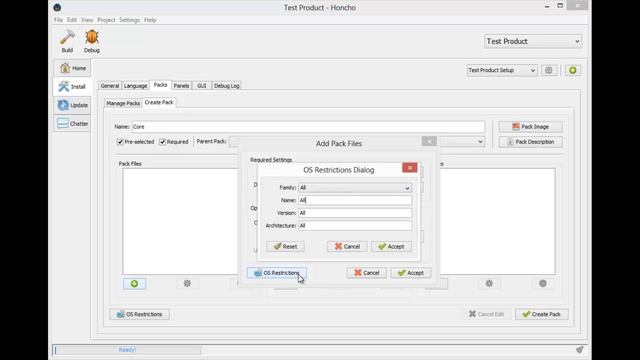Open the Test Product project dropdown
Viewport: 640px width, 360px height.
[533, 41]
